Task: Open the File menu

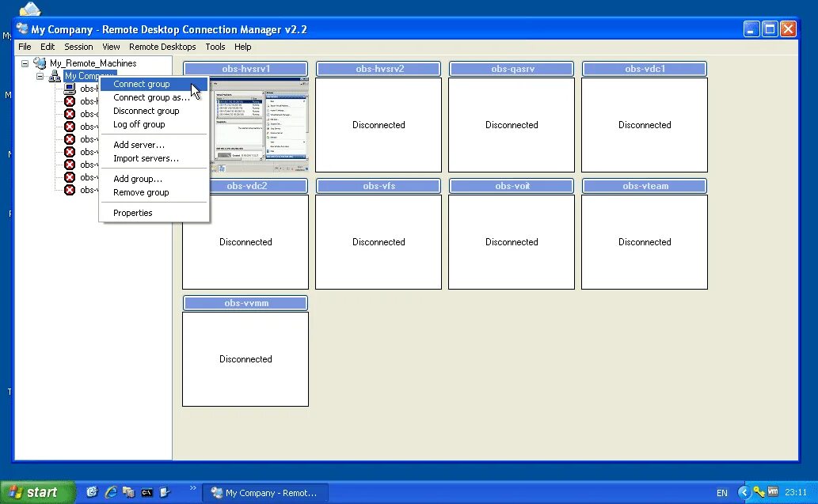Action: 25,47
